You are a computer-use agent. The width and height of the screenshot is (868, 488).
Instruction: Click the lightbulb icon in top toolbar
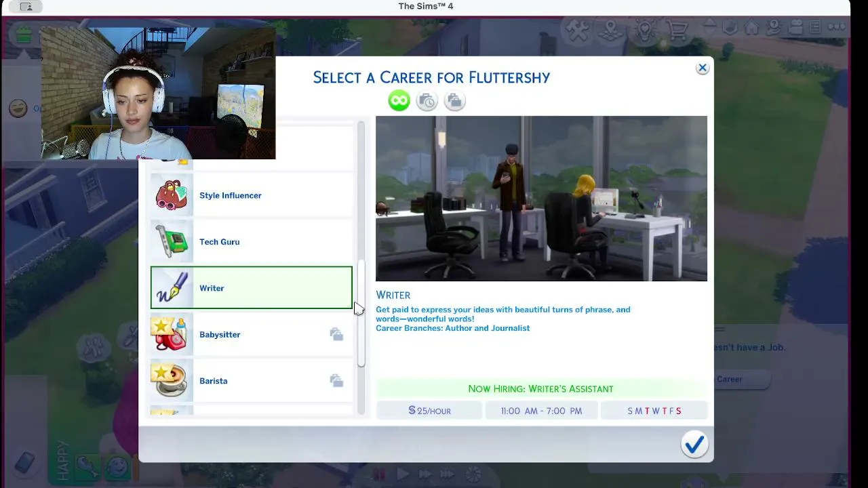pos(645,30)
